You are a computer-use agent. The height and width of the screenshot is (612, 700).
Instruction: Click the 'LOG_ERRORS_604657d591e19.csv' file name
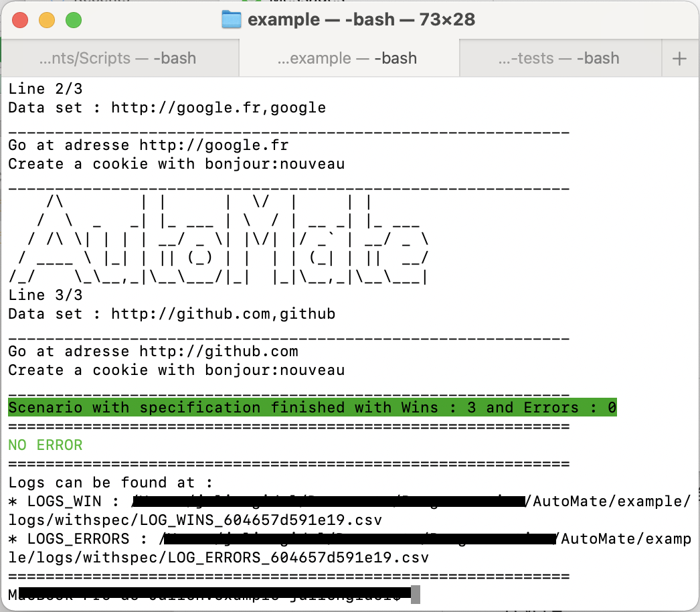[298, 558]
